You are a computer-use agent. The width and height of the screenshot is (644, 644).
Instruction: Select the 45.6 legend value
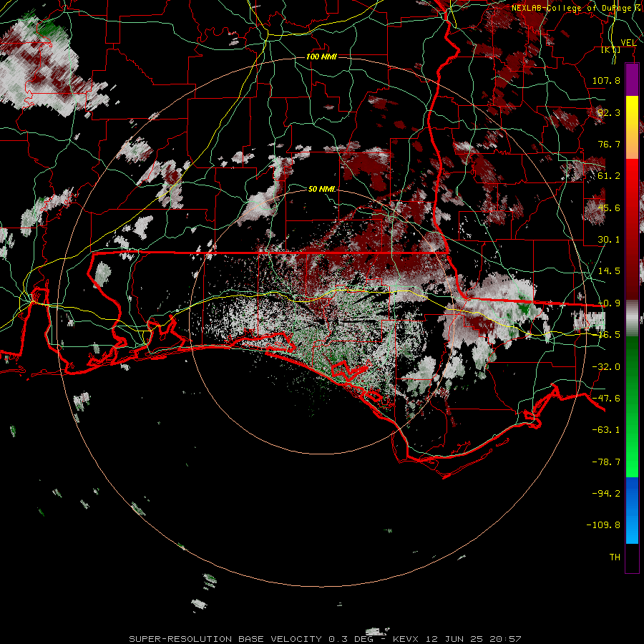609,208
